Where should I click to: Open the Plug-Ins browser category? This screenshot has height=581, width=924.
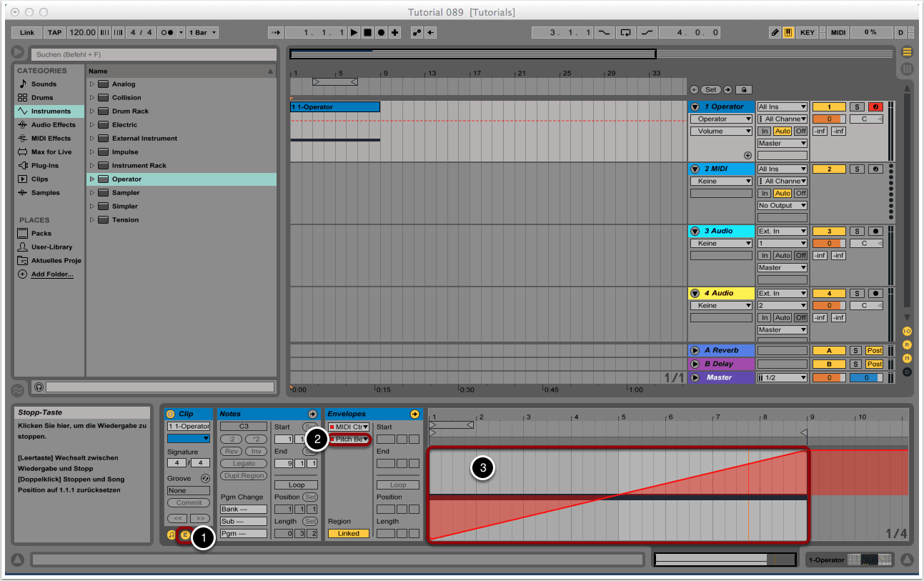[44, 166]
